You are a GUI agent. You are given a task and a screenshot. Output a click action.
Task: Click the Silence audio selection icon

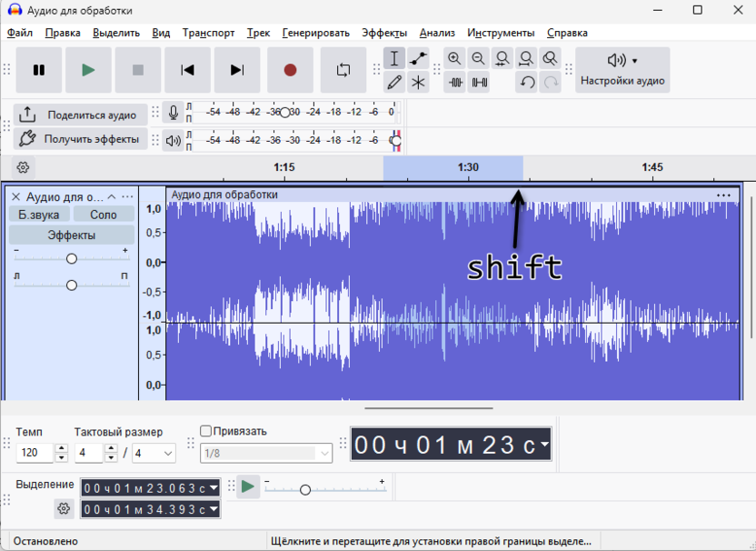[479, 83]
